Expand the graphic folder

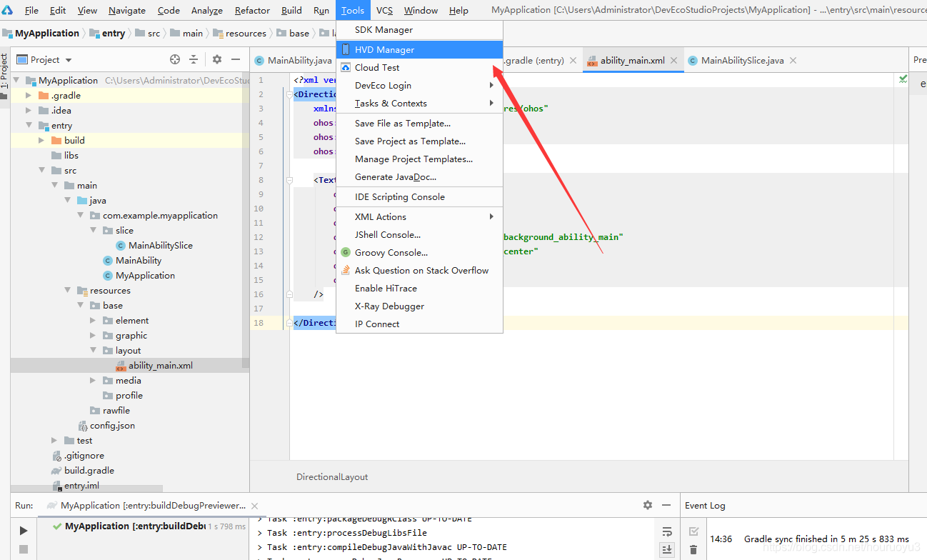pyautogui.click(x=93, y=335)
